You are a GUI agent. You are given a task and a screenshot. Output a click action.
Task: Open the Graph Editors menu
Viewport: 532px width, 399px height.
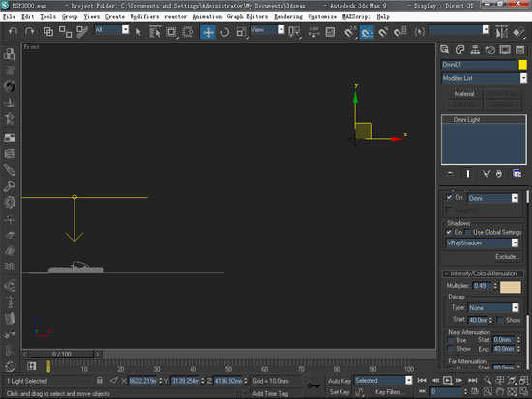click(x=248, y=16)
